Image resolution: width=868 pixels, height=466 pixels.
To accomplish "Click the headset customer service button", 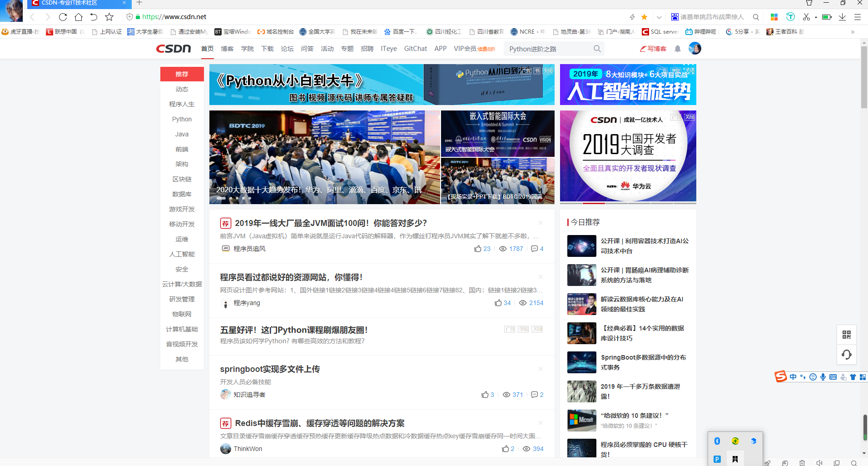I will pos(847,355).
